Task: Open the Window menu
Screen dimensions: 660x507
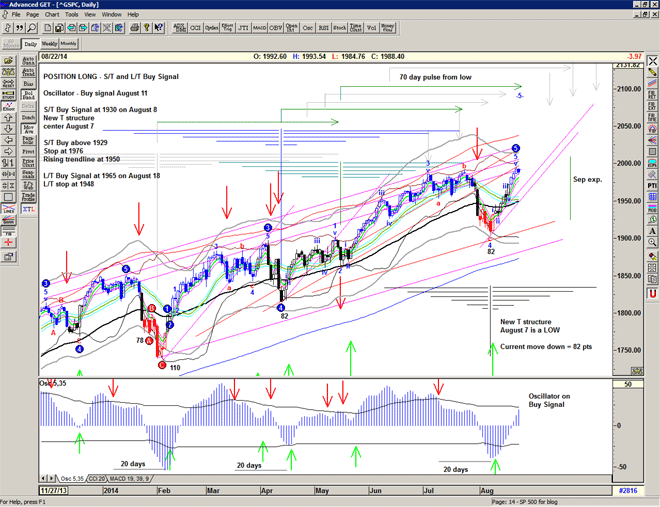Action: pyautogui.click(x=111, y=15)
